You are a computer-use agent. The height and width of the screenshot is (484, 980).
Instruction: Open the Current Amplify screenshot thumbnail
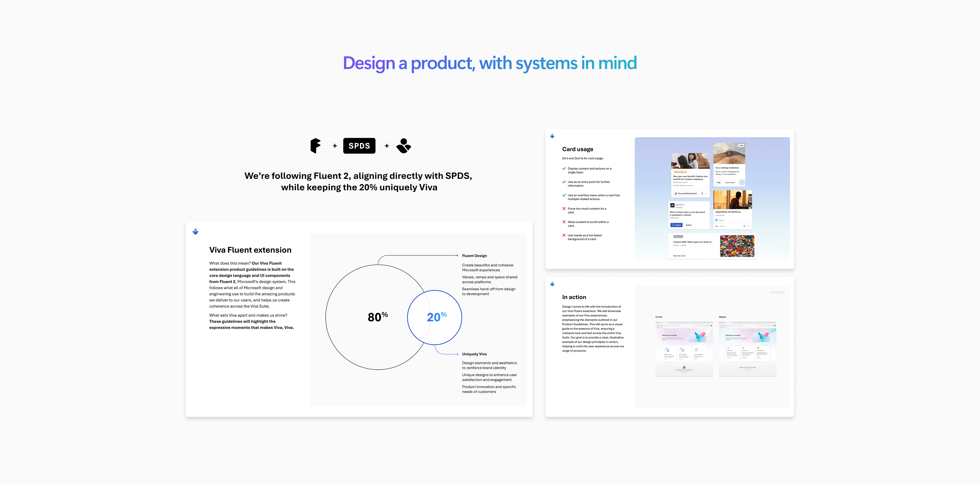coord(684,349)
